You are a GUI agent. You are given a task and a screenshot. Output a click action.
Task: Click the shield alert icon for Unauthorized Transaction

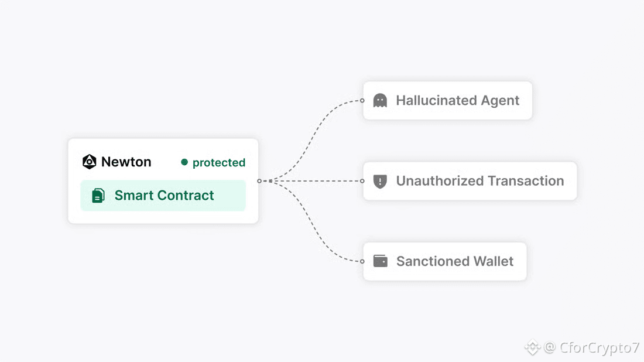(380, 181)
